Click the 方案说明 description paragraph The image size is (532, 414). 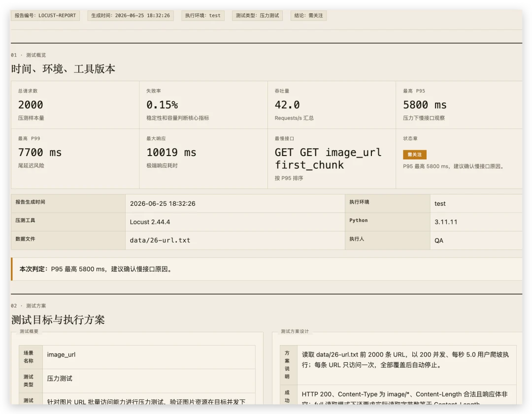pos(405,360)
